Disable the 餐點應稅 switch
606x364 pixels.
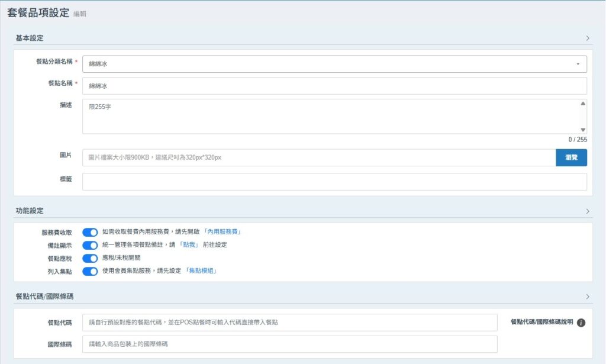point(90,258)
